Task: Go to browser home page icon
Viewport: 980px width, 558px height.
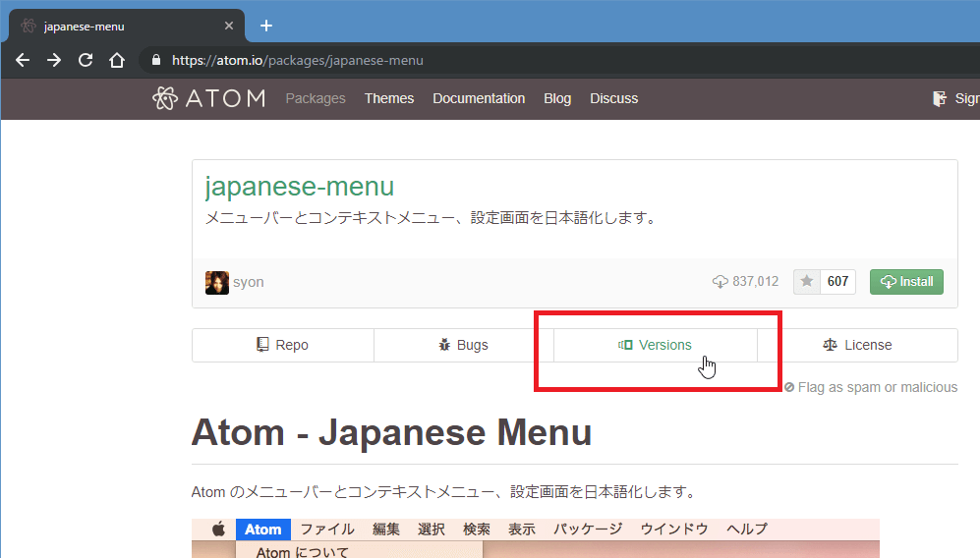Action: (x=117, y=60)
